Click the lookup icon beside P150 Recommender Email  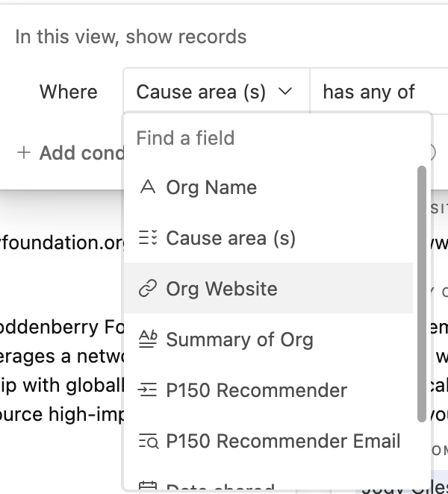tap(148, 440)
